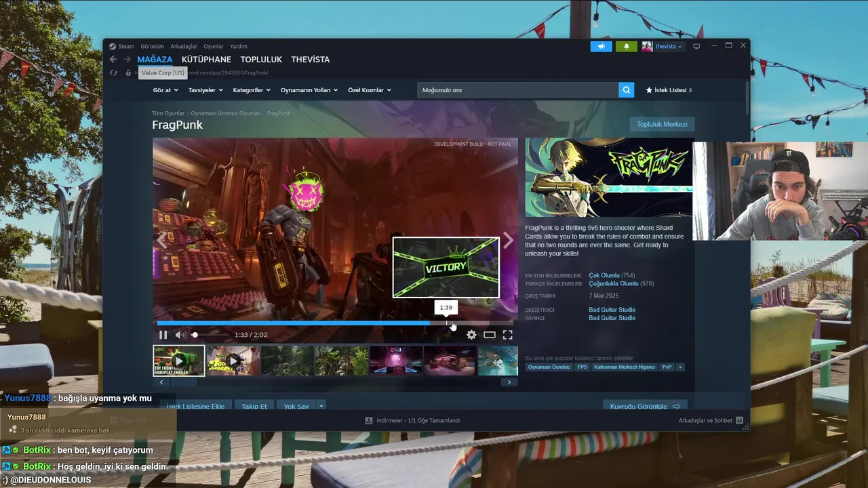The height and width of the screenshot is (488, 868).
Task: Click the Tüm Oyunlar breadcrumb
Action: point(168,113)
